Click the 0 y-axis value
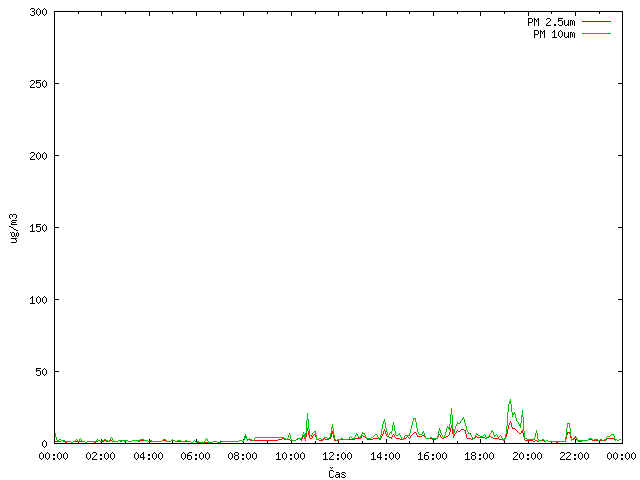The height and width of the screenshot is (480, 640). [x=44, y=444]
